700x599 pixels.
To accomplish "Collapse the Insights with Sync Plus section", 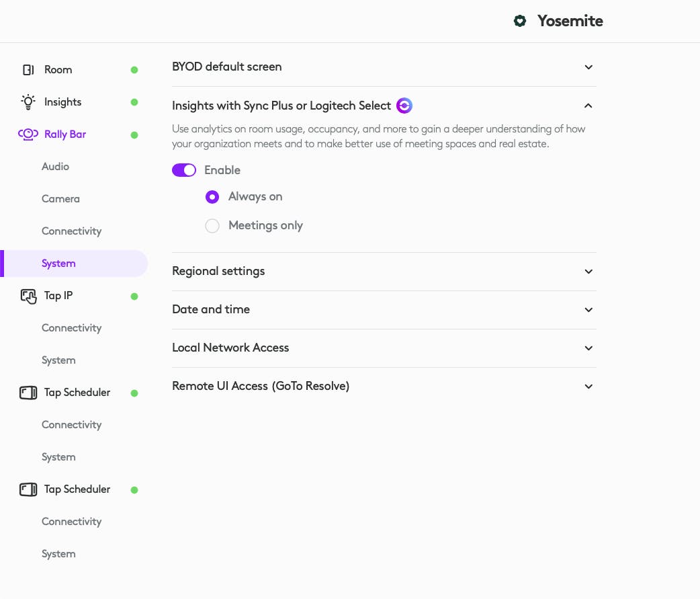I will pos(588,106).
